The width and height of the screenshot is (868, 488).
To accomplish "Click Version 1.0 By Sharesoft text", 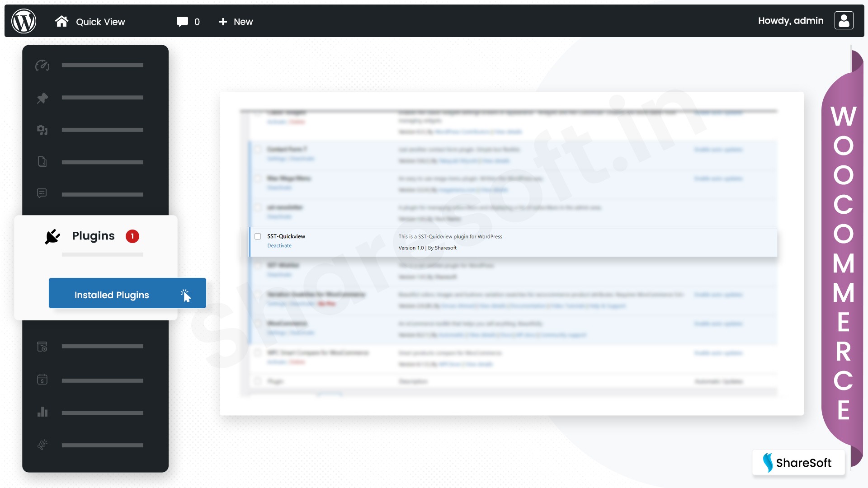I will [x=428, y=248].
